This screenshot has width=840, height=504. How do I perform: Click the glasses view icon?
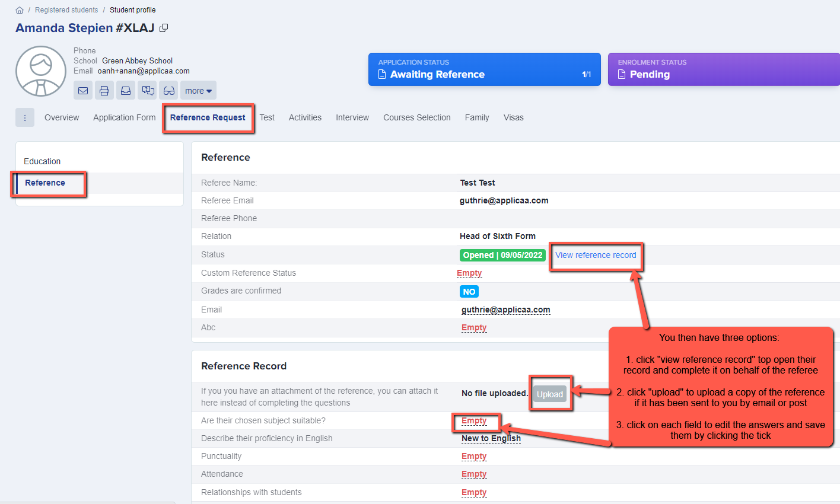click(x=169, y=91)
